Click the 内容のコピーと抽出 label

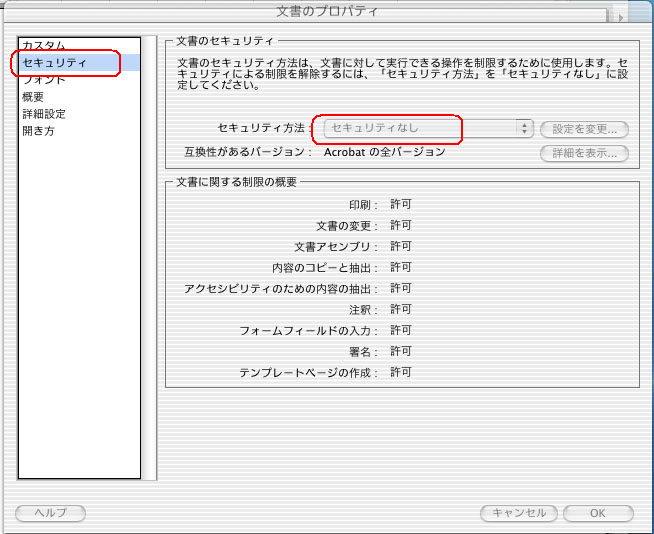(x=325, y=267)
